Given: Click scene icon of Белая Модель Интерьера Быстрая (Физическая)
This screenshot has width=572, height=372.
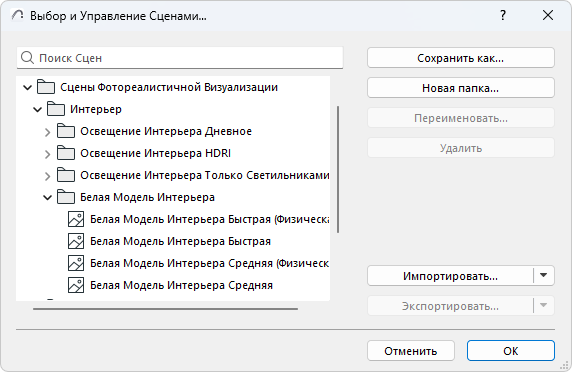Looking at the screenshot, I should 76,219.
